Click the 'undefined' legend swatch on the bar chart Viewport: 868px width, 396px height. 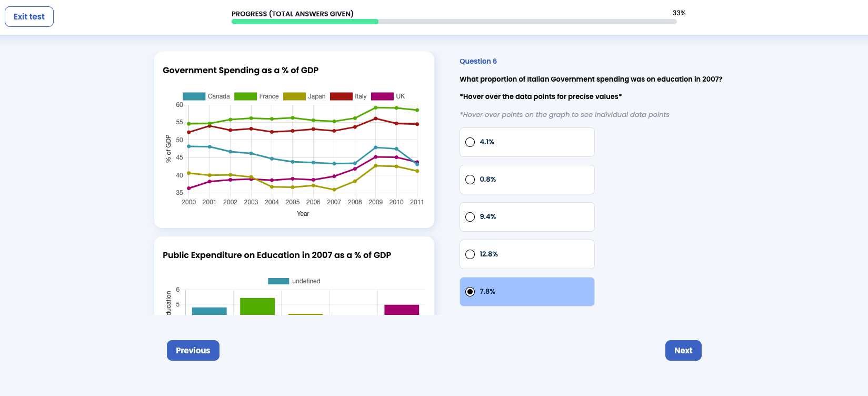(x=278, y=281)
